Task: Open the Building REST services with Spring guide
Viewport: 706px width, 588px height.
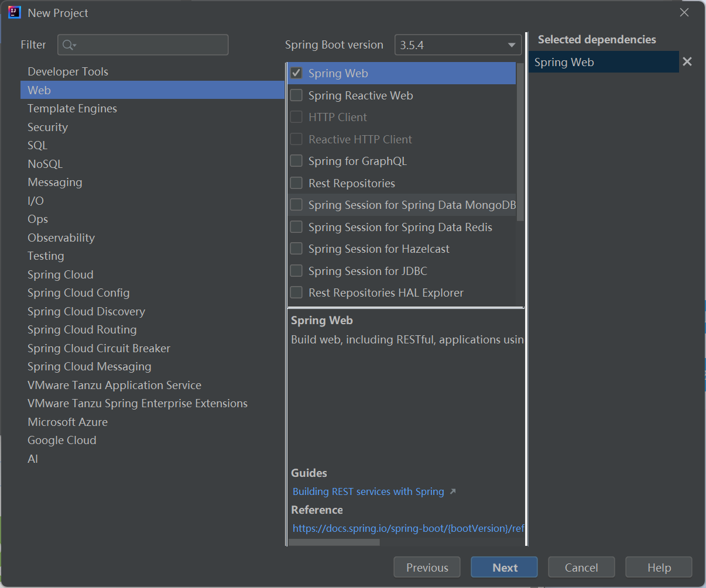Action: [368, 491]
